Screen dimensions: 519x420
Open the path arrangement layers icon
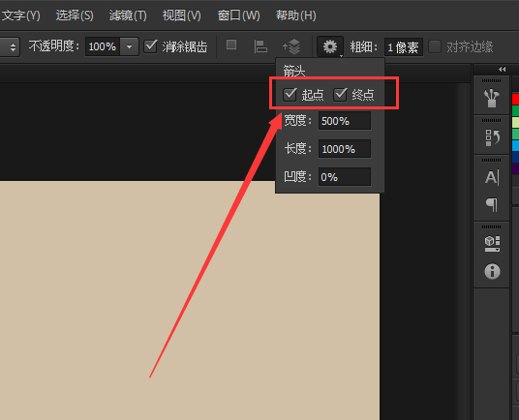pos(291,46)
